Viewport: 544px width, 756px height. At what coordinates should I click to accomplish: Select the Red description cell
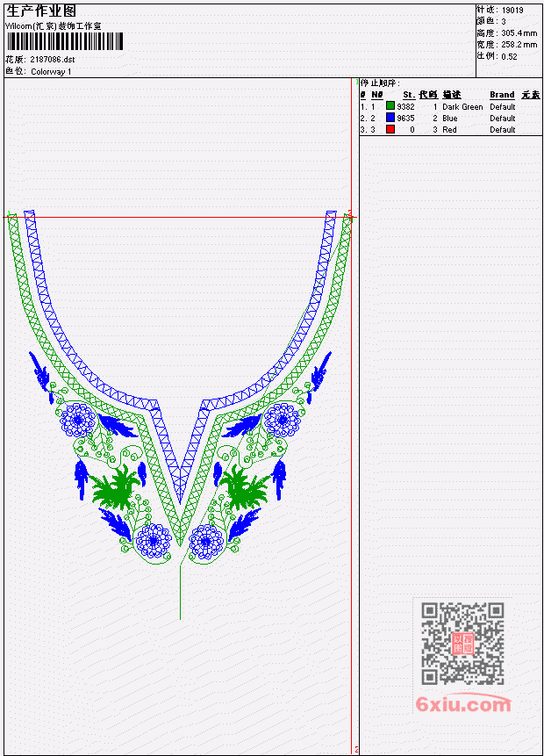tap(449, 130)
